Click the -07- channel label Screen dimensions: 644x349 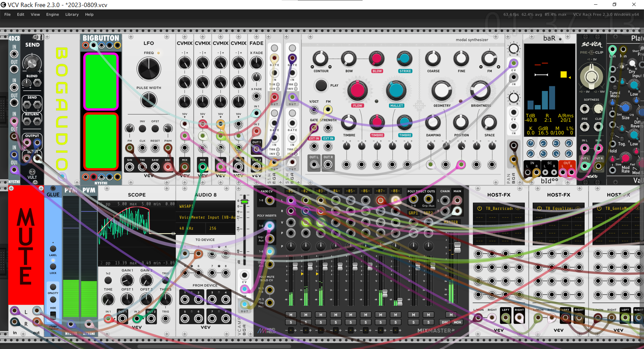pos(380,191)
